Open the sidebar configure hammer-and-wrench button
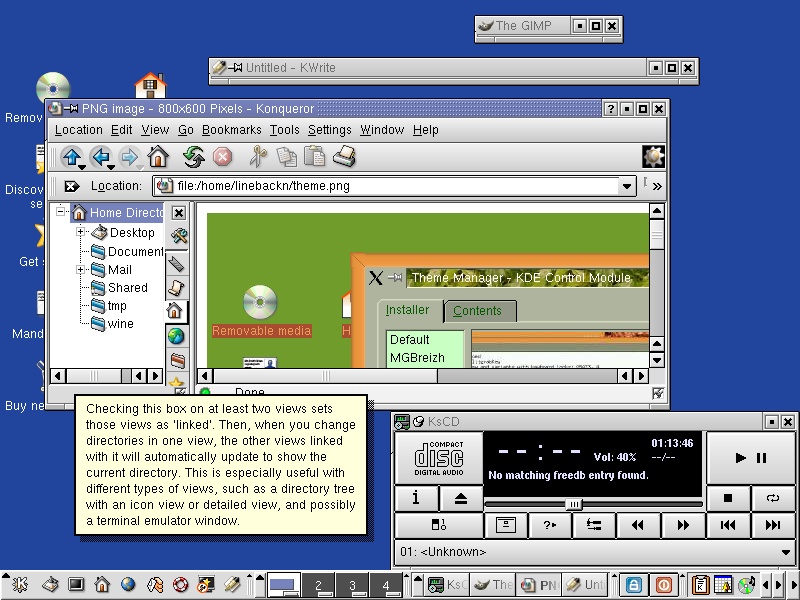Viewport: 800px width, 600px height. 179,236
